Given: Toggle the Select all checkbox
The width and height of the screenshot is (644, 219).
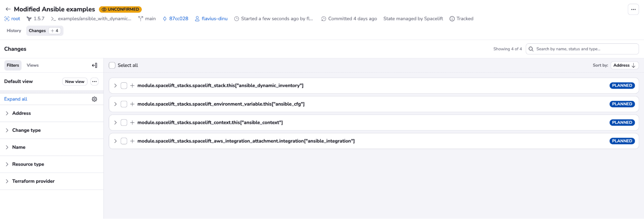Looking at the screenshot, I should [112, 65].
